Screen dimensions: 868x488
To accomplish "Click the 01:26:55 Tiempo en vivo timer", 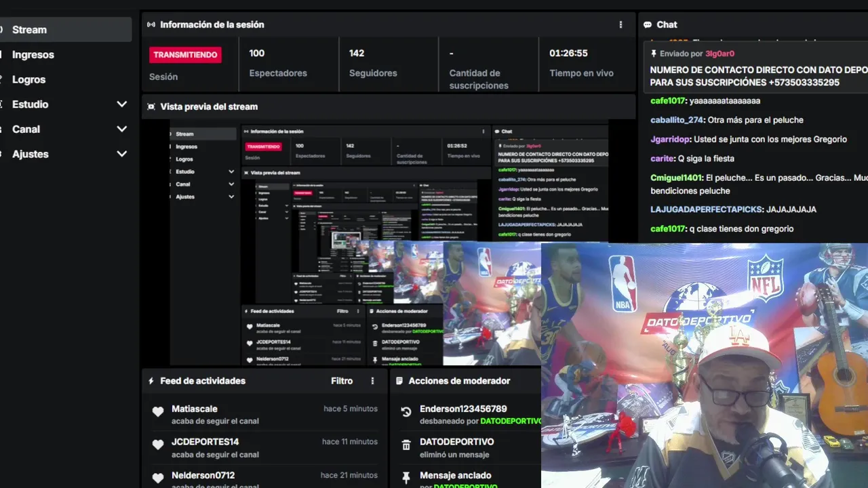I will (x=581, y=63).
